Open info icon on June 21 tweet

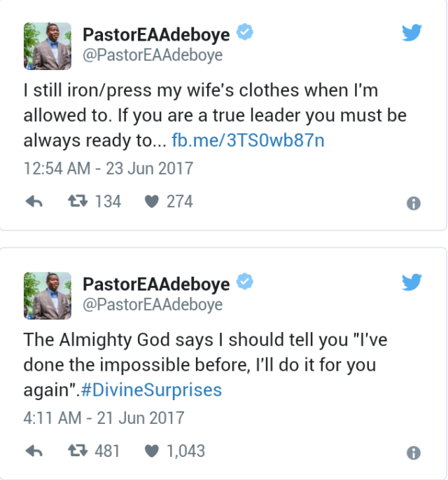click(x=413, y=453)
